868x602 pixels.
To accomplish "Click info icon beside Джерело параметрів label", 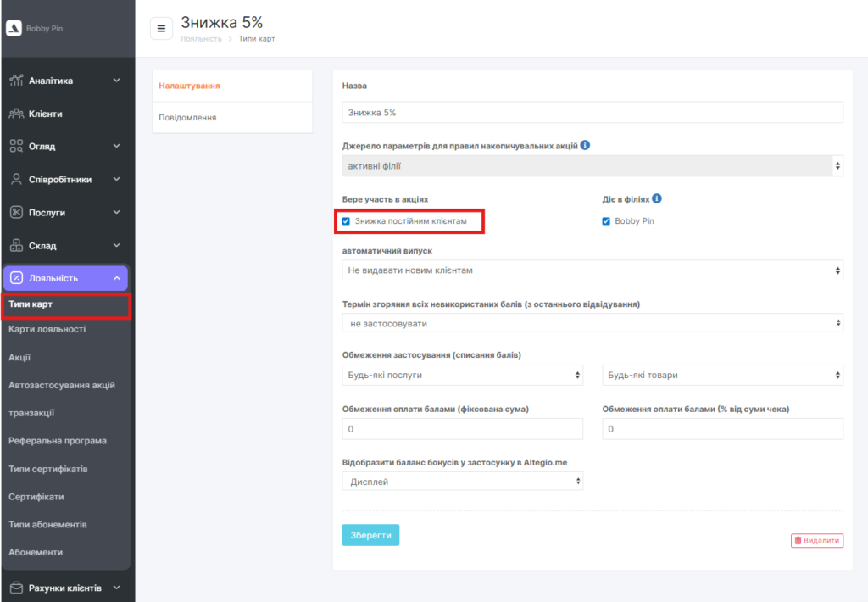I will click(x=586, y=145).
